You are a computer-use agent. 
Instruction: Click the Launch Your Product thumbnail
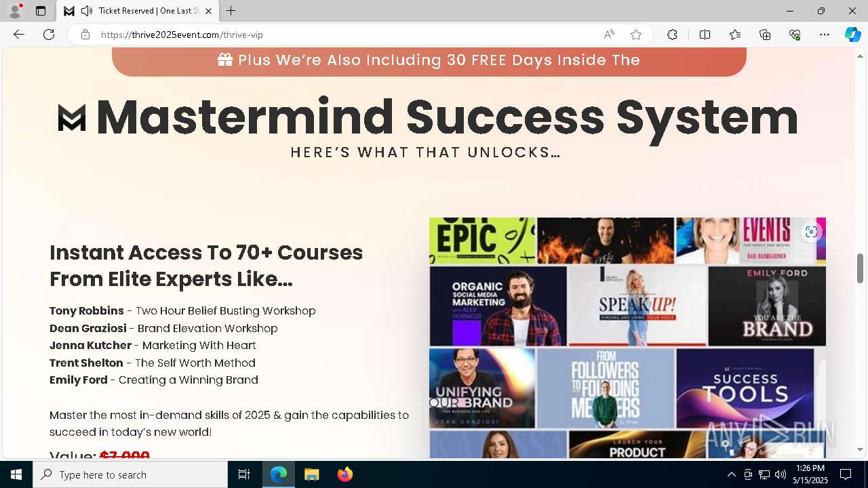[637, 445]
